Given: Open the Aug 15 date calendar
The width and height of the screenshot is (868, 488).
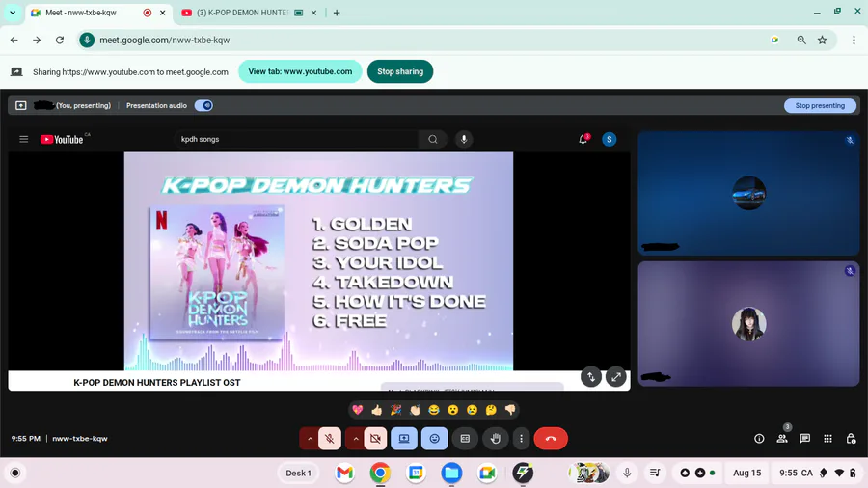Looking at the screenshot, I should pos(746,474).
